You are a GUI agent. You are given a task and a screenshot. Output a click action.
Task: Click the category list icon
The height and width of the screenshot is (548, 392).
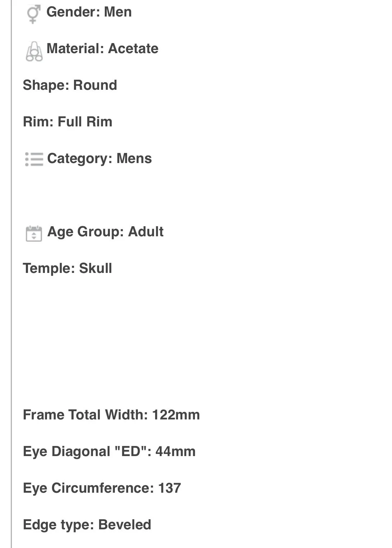click(34, 159)
